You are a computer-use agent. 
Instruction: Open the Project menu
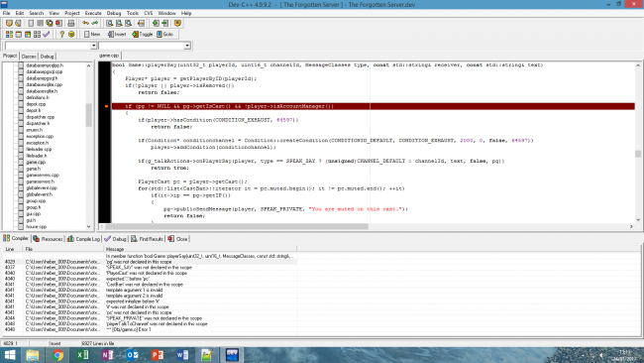[72, 13]
